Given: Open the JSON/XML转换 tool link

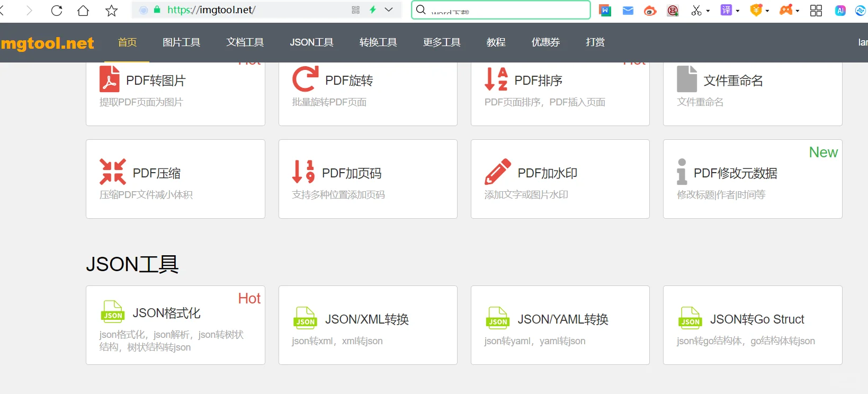Looking at the screenshot, I should 367,319.
